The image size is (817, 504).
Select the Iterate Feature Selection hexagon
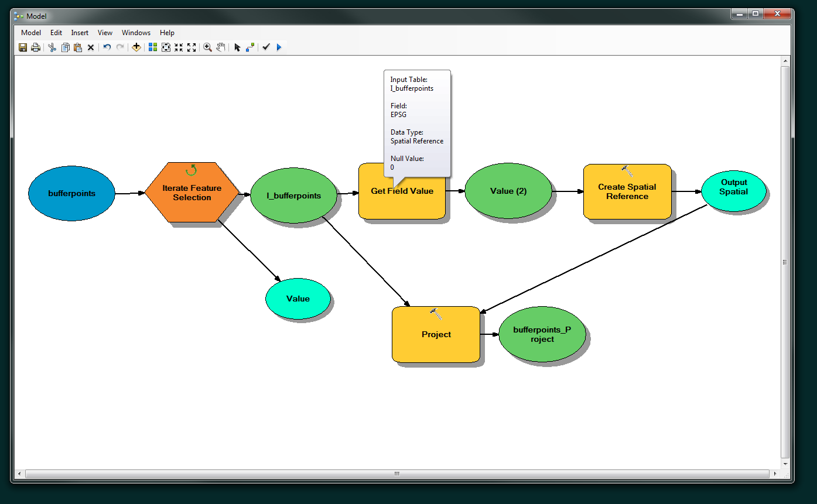[192, 193]
